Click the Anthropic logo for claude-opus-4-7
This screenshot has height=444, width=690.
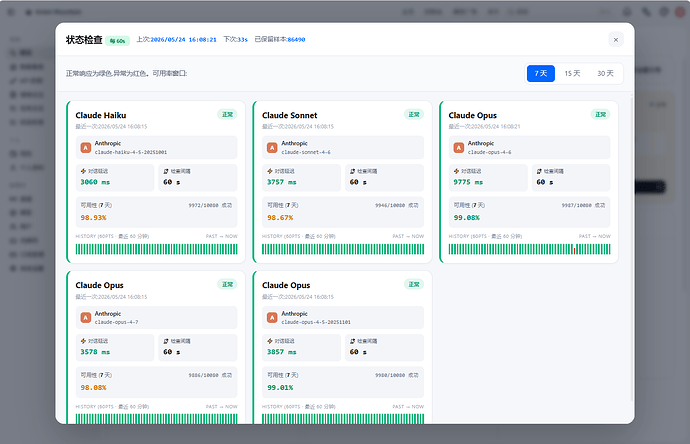tap(86, 318)
